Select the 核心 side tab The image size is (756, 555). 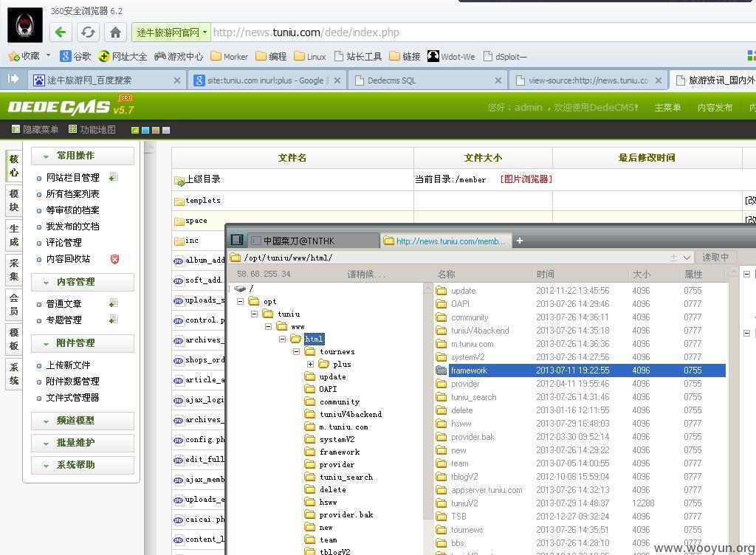pos(14,166)
